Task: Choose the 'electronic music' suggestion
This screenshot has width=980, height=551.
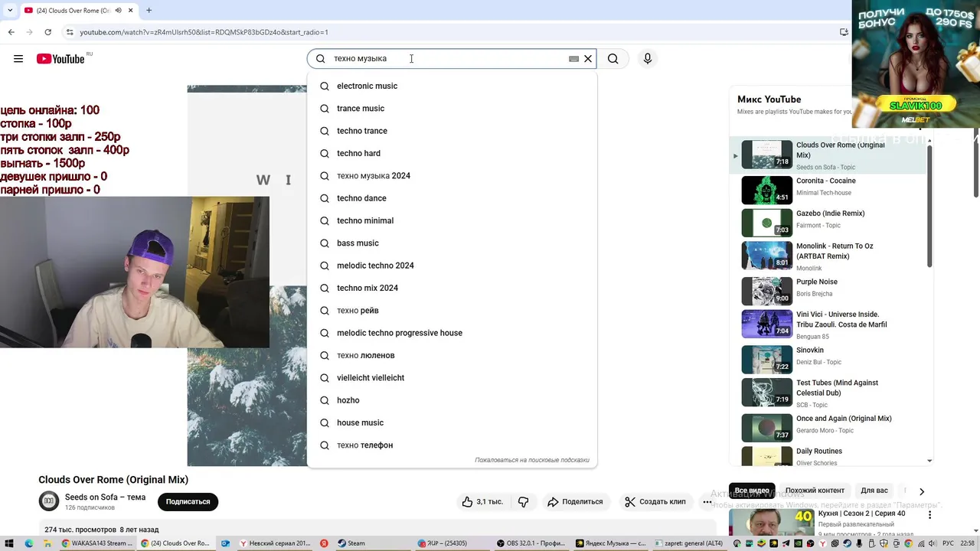Action: point(452,86)
